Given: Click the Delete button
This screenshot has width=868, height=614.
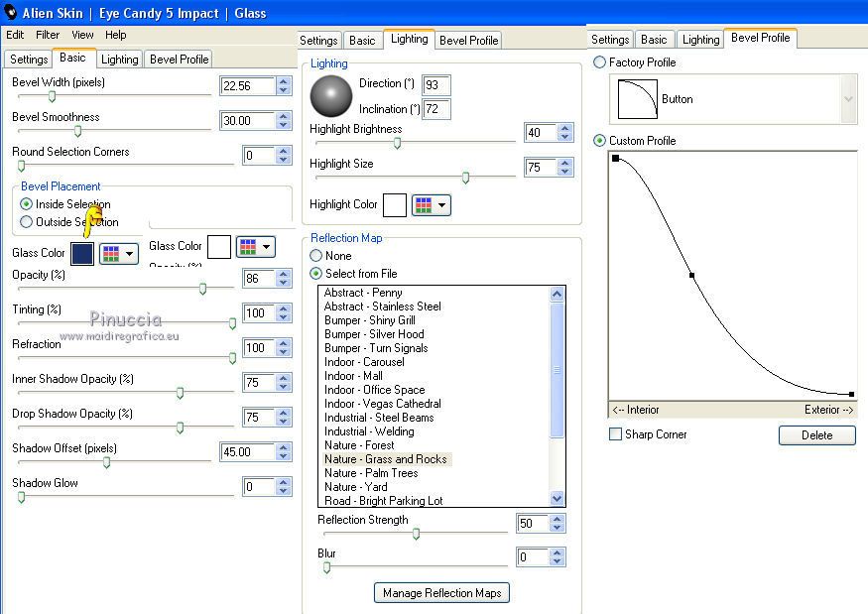Looking at the screenshot, I should tap(817, 435).
